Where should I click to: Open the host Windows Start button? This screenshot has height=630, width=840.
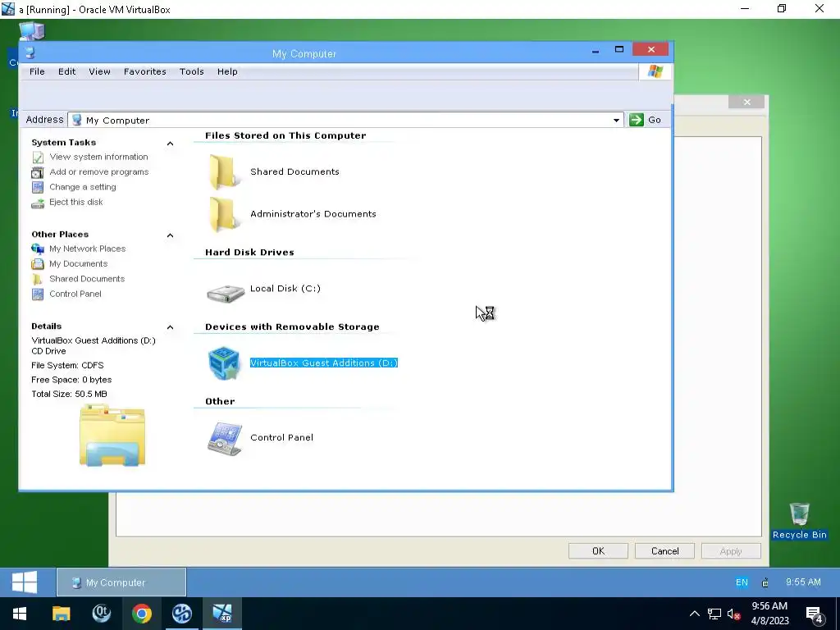tap(20, 614)
